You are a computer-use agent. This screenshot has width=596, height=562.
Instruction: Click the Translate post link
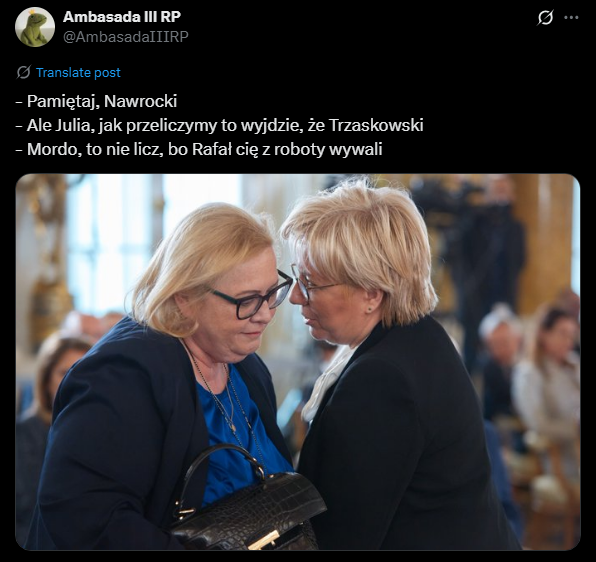click(x=78, y=73)
